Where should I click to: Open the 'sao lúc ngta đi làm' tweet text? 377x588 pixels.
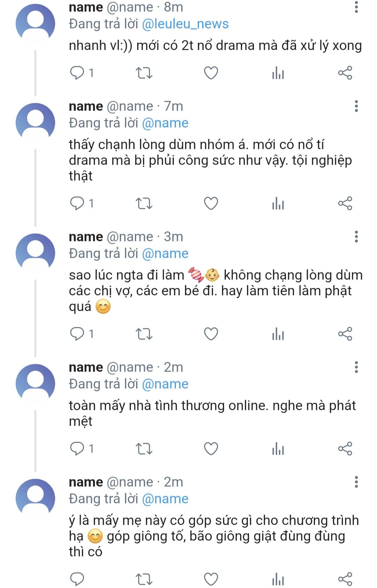(x=209, y=290)
